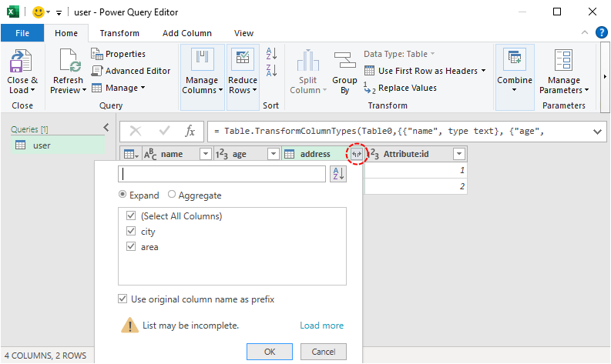Image resolution: width=611 pixels, height=364 pixels.
Task: Click the Close & Load icon
Action: (21, 61)
